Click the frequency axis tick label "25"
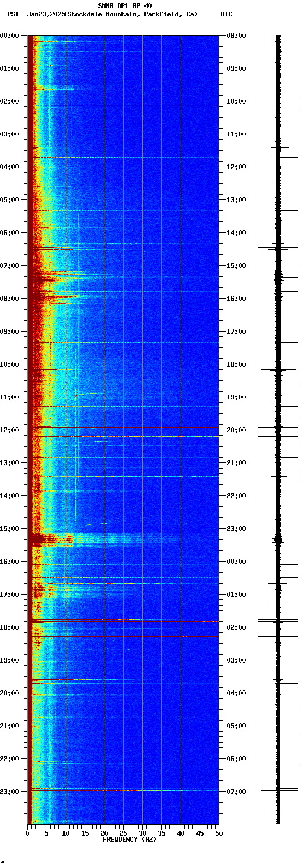Screen dimensions: 302x868 point(123,833)
